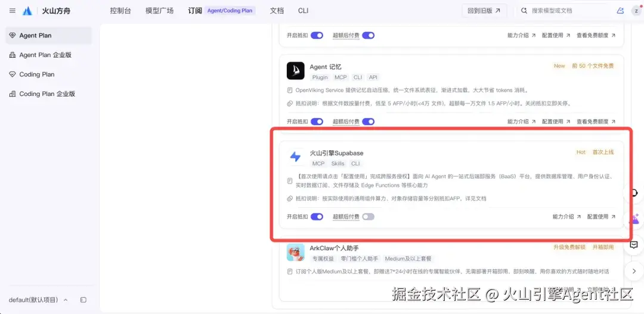Screen dimensions: 644x314
Task: Open 能力介绍 link in the top card
Action: click(522, 35)
